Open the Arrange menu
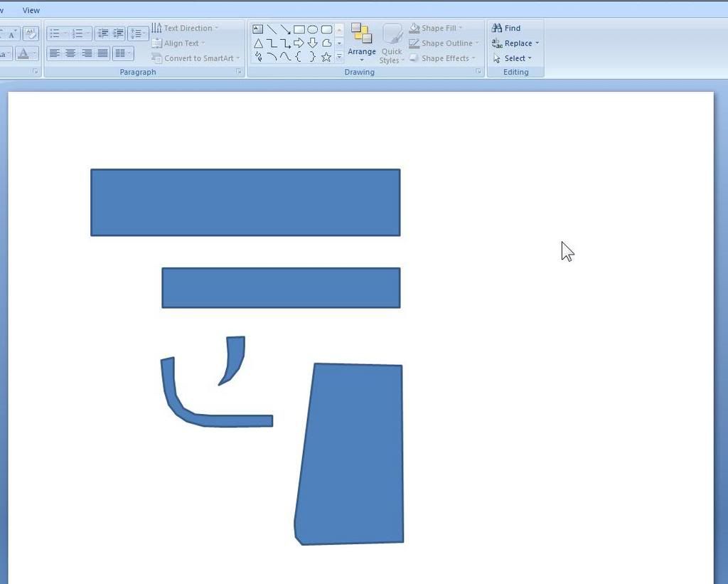This screenshot has height=584, width=728. coord(362,43)
